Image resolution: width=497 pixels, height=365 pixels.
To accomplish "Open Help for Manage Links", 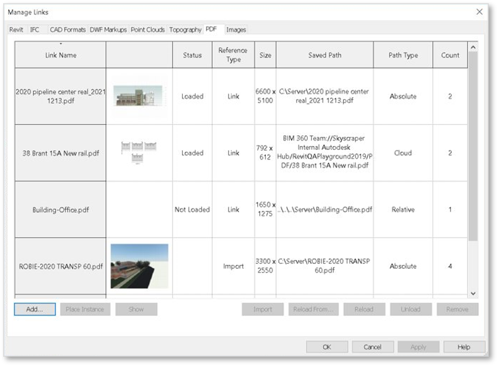I will point(464,347).
